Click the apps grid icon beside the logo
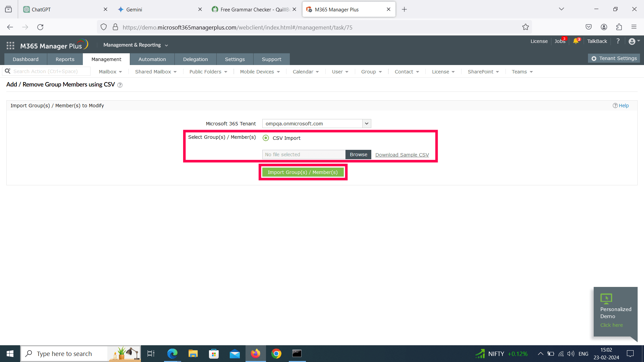644x362 pixels. pos(10,45)
